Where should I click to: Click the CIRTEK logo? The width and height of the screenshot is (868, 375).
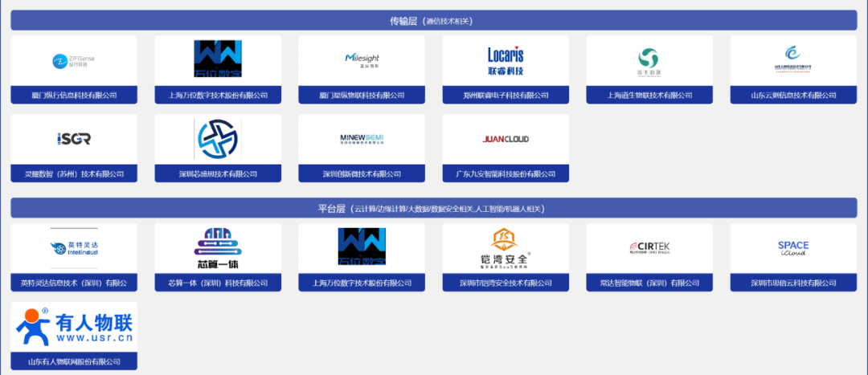click(x=649, y=247)
